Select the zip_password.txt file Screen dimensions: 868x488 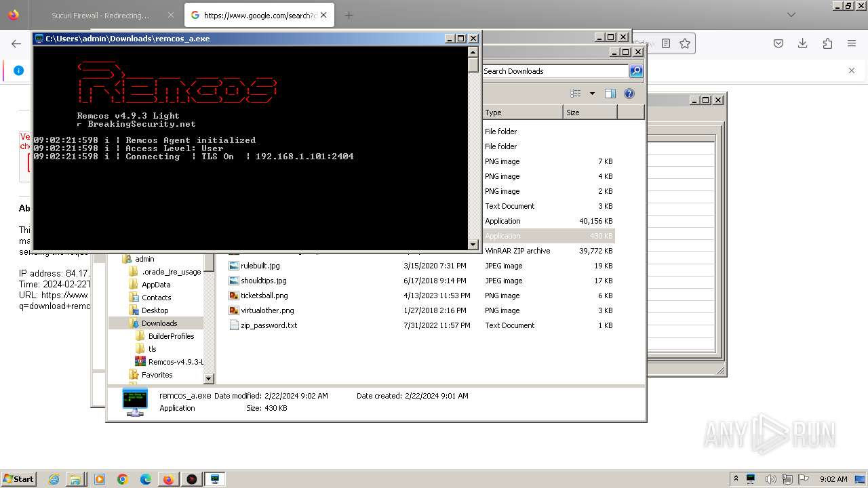tap(269, 325)
